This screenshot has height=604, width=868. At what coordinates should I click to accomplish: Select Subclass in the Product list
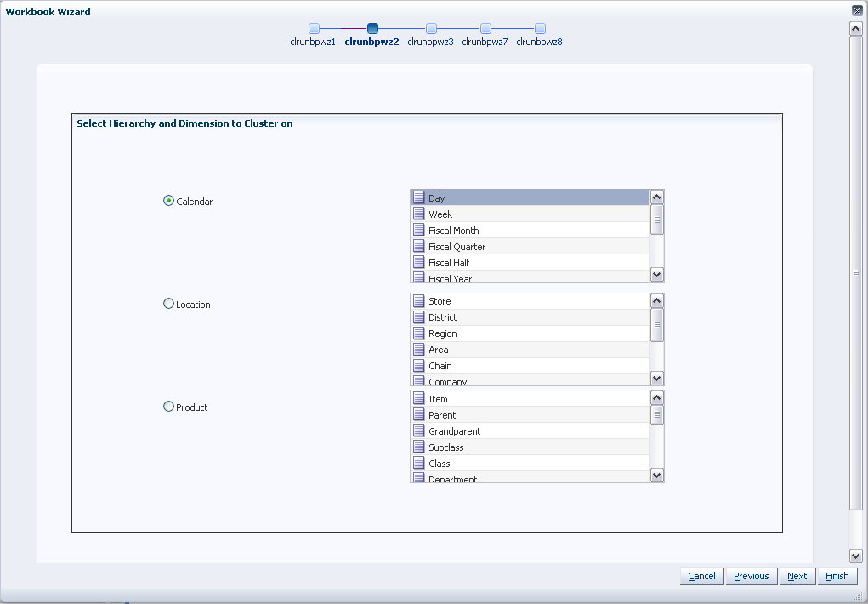530,447
